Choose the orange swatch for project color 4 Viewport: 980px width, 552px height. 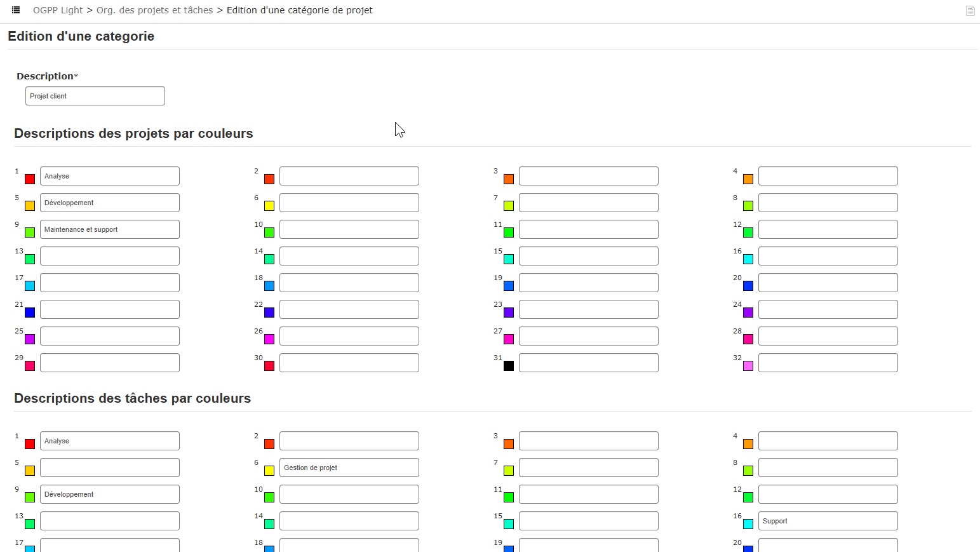[748, 179]
